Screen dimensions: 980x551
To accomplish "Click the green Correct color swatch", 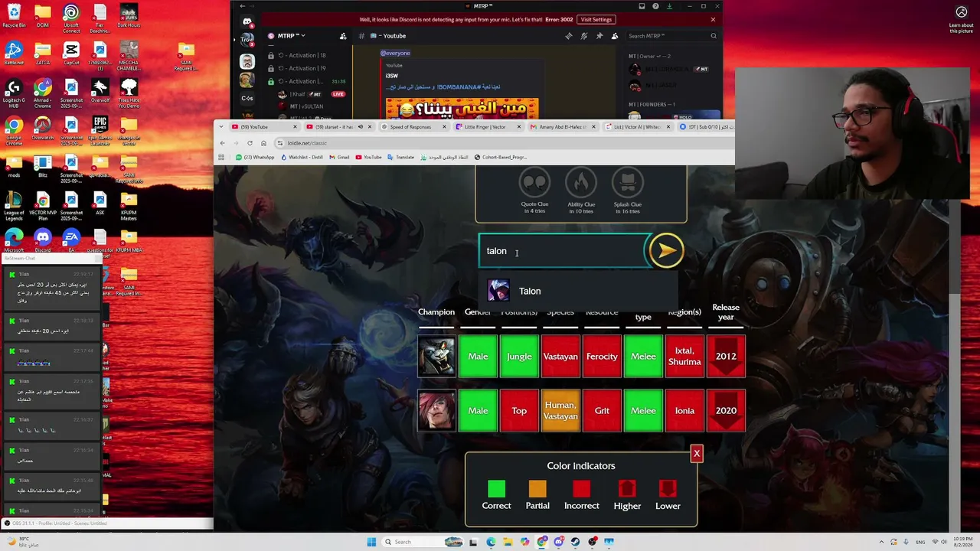I will pyautogui.click(x=496, y=489).
